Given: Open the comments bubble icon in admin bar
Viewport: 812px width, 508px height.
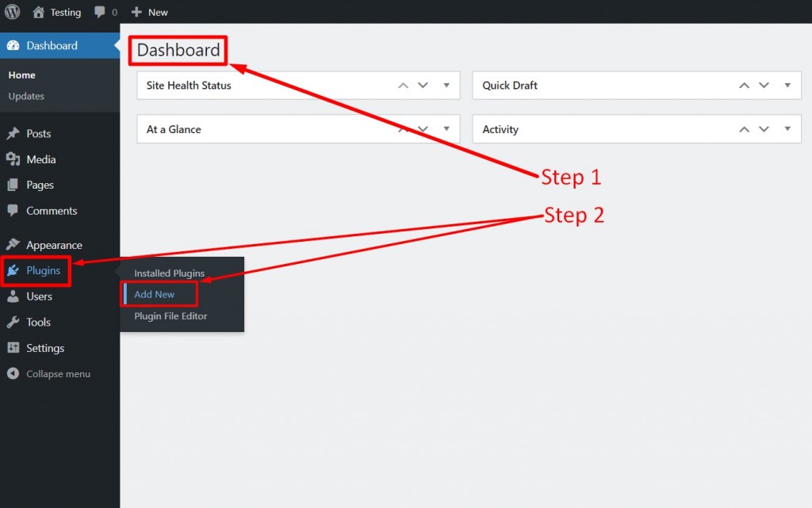Looking at the screenshot, I should pyautogui.click(x=99, y=12).
